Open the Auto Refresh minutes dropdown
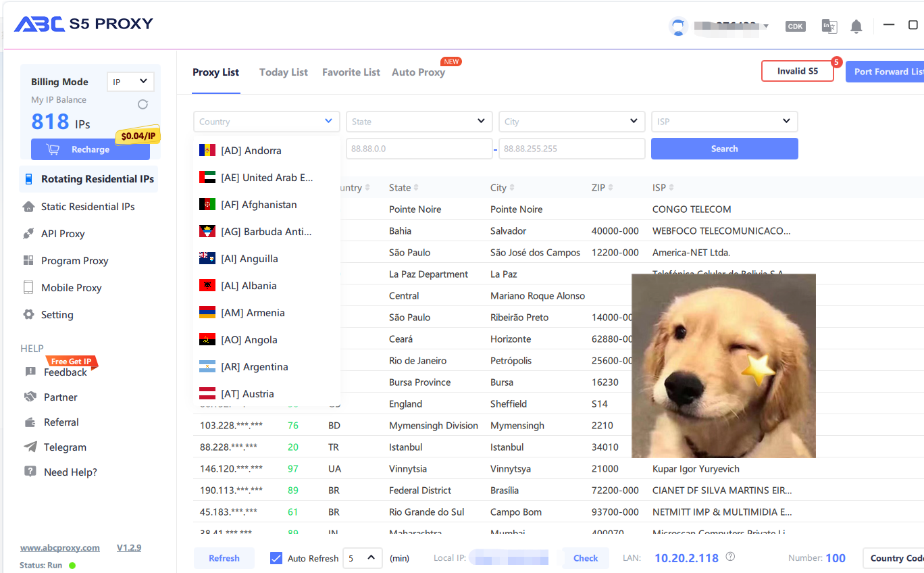The image size is (924, 573). click(x=363, y=558)
